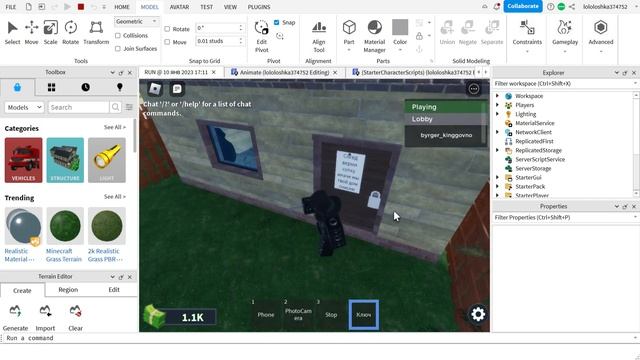Expand the Workspace node
The width and height of the screenshot is (640, 360).
497,96
